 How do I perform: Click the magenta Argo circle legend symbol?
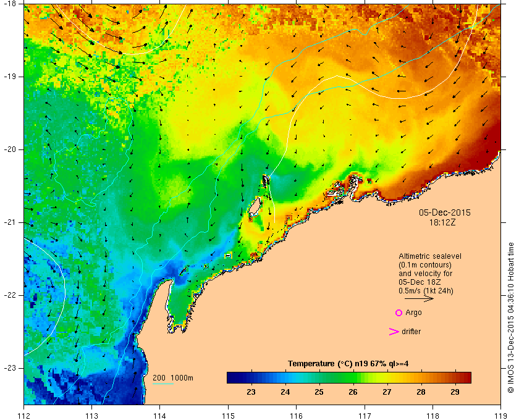pyautogui.click(x=399, y=313)
